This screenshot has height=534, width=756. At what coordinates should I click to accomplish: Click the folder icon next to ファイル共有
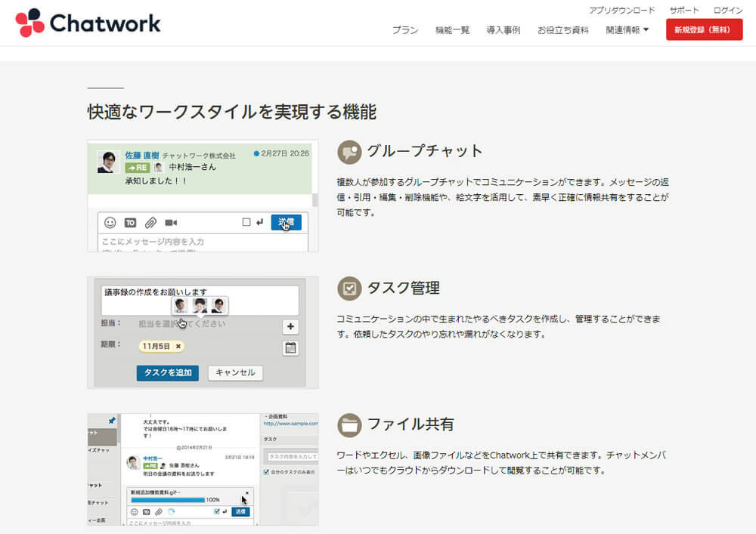(349, 424)
